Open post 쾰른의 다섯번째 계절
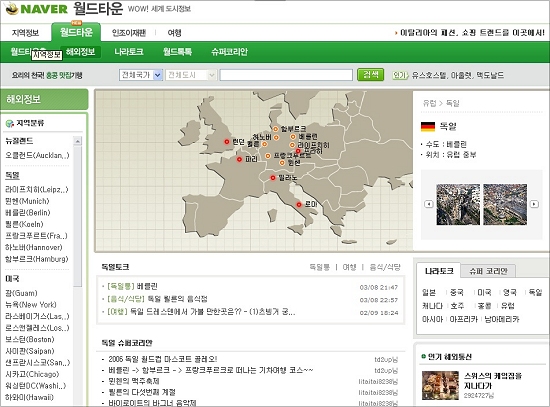550x407 pixels. (x=142, y=392)
